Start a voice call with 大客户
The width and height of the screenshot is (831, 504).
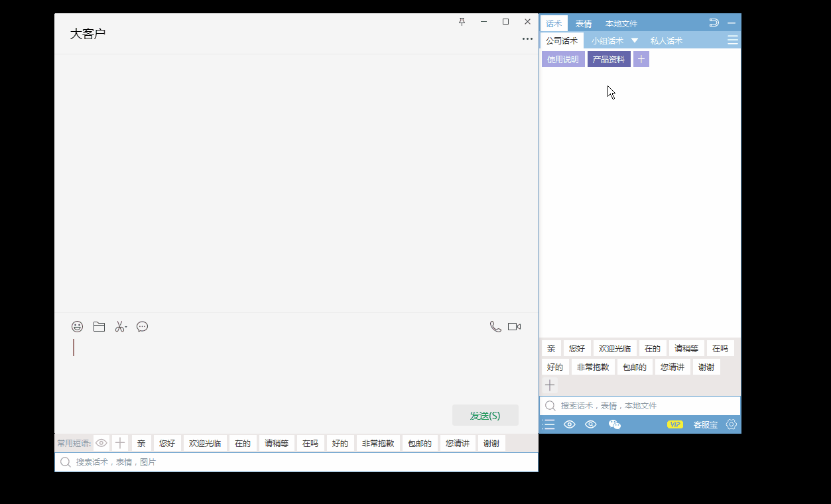[495, 326]
